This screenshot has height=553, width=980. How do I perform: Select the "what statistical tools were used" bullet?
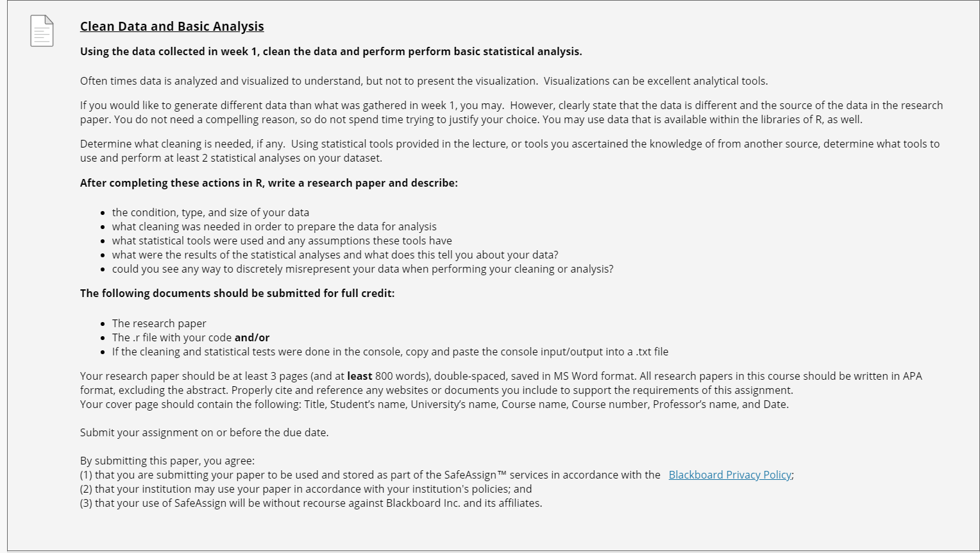(282, 241)
